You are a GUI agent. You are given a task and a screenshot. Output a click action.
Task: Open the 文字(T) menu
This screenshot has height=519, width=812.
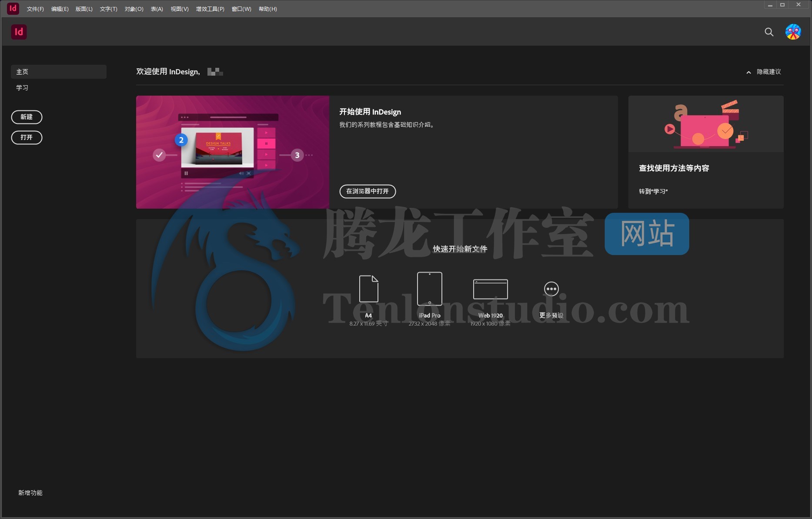point(108,9)
